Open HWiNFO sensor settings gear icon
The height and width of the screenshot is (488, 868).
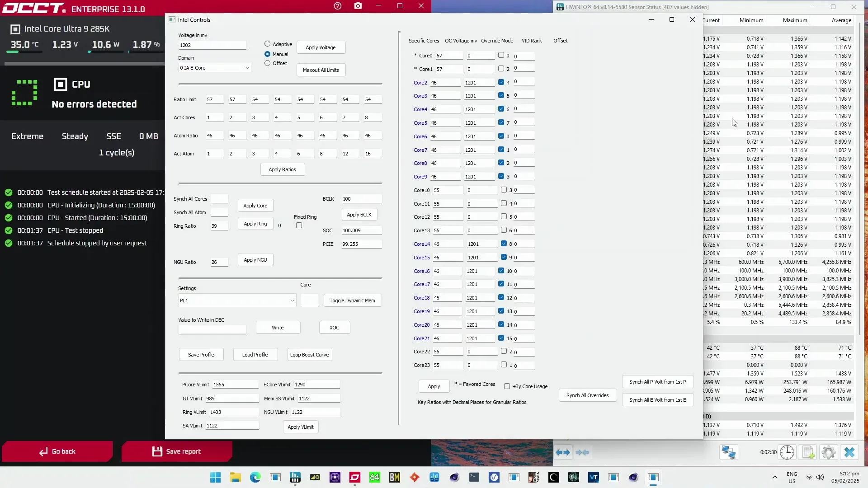[829, 452]
